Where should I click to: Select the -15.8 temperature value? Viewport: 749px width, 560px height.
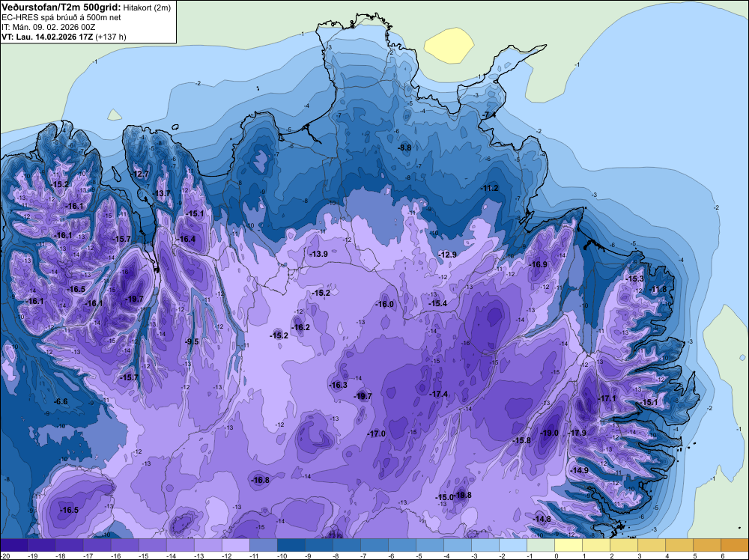(x=521, y=440)
